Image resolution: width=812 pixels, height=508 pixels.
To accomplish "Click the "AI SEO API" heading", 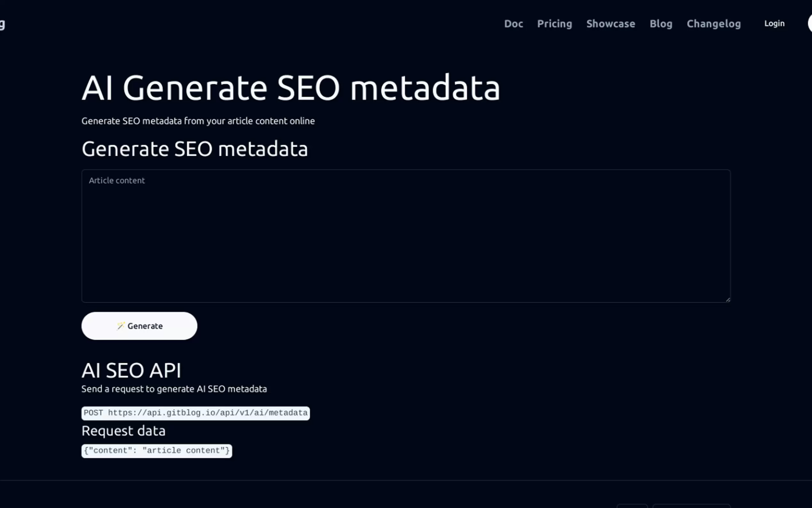I will (131, 370).
